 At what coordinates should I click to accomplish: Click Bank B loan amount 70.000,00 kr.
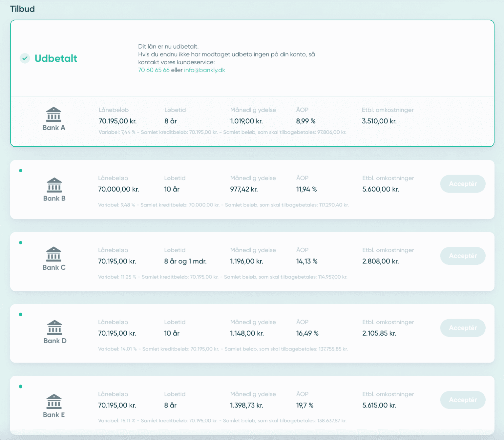pyautogui.click(x=118, y=189)
